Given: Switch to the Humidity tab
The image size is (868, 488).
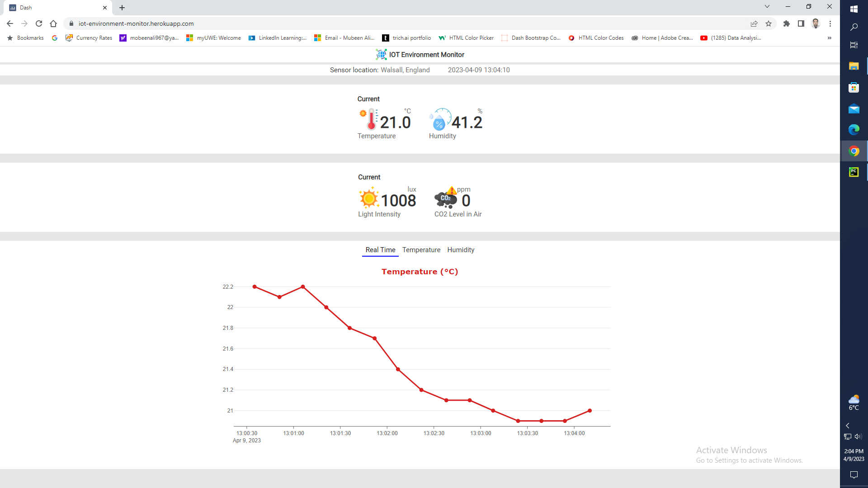Looking at the screenshot, I should pyautogui.click(x=461, y=250).
